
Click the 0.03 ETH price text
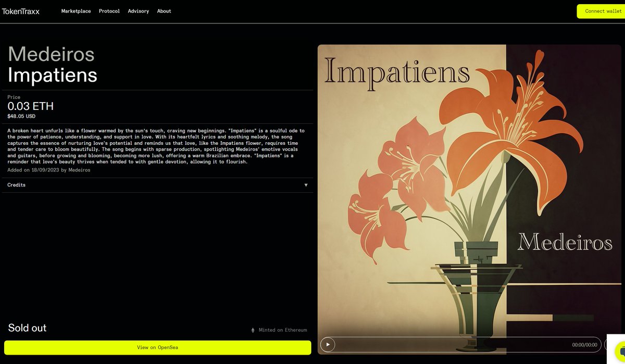point(30,106)
